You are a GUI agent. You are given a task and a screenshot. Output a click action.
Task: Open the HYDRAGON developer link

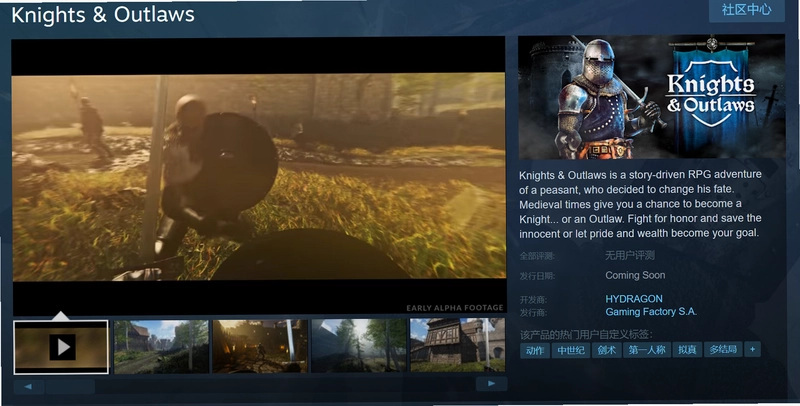click(x=634, y=299)
